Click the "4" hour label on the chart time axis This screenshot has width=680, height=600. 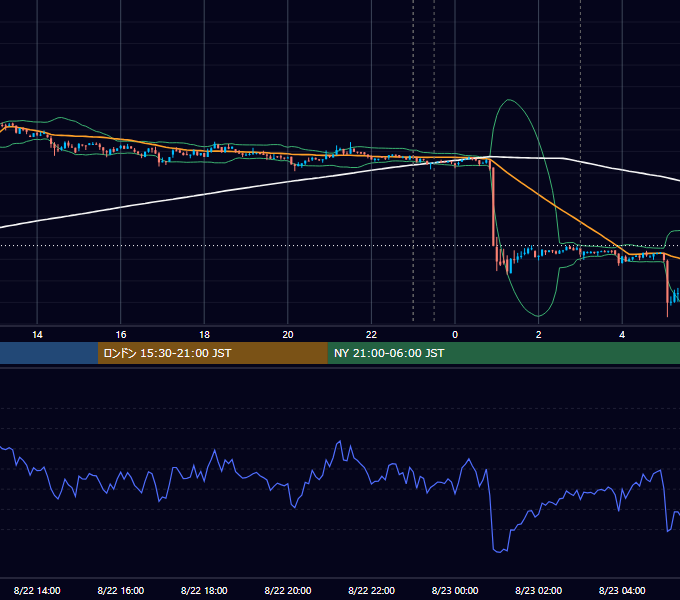coord(622,335)
